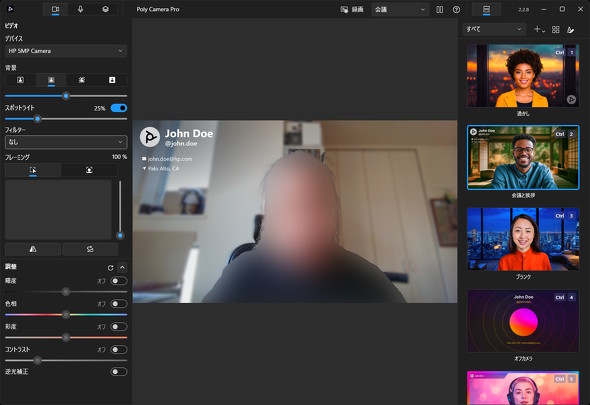Toggle the scenes panel tab icon
Viewport: 590px width, 405px height.
[487, 9]
